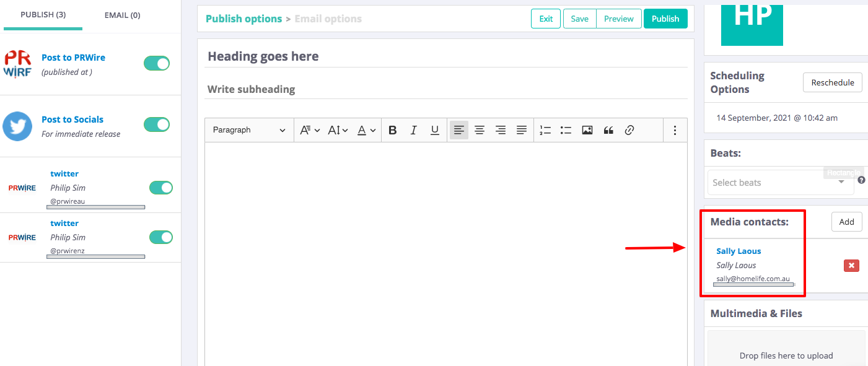This screenshot has width=868, height=366.
Task: Apply italic formatting
Action: coord(413,130)
